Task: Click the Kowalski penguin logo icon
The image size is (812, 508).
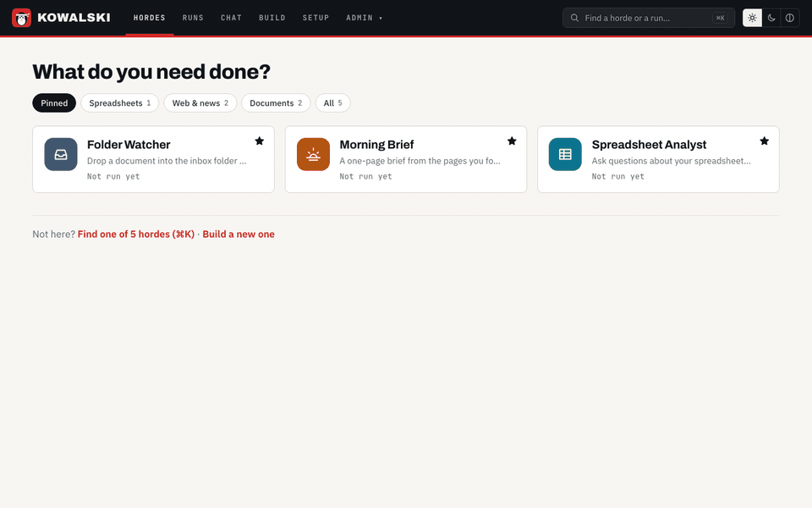Action: (x=21, y=18)
